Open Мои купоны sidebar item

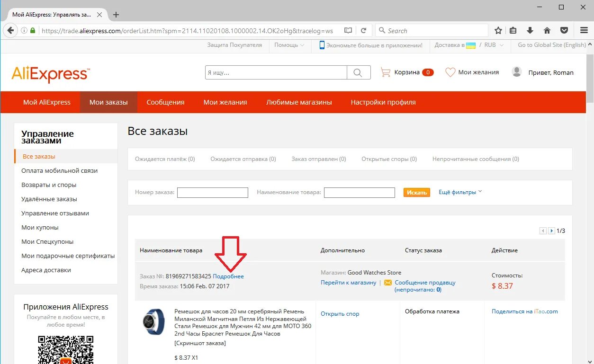[40, 227]
